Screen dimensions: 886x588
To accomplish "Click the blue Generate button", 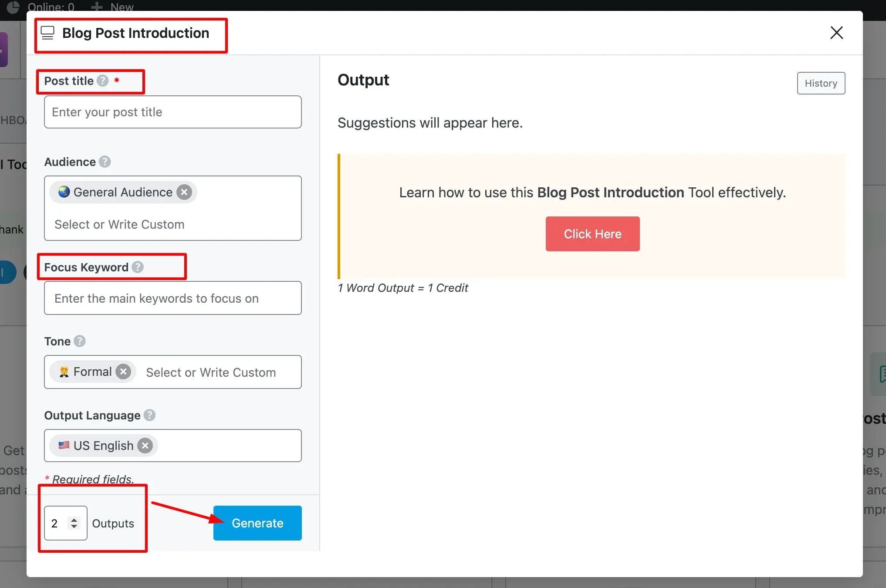I will click(x=257, y=523).
